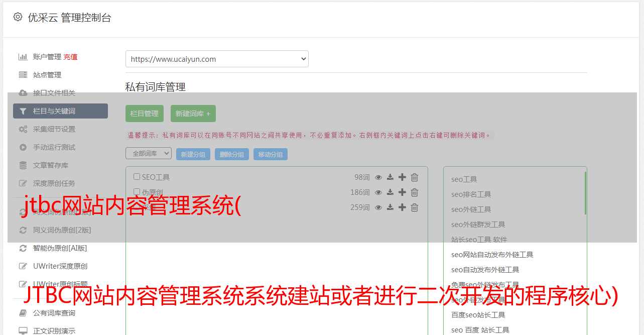Select keyword 'seo排名工具' in the right list
644x335 pixels.
(x=471, y=194)
